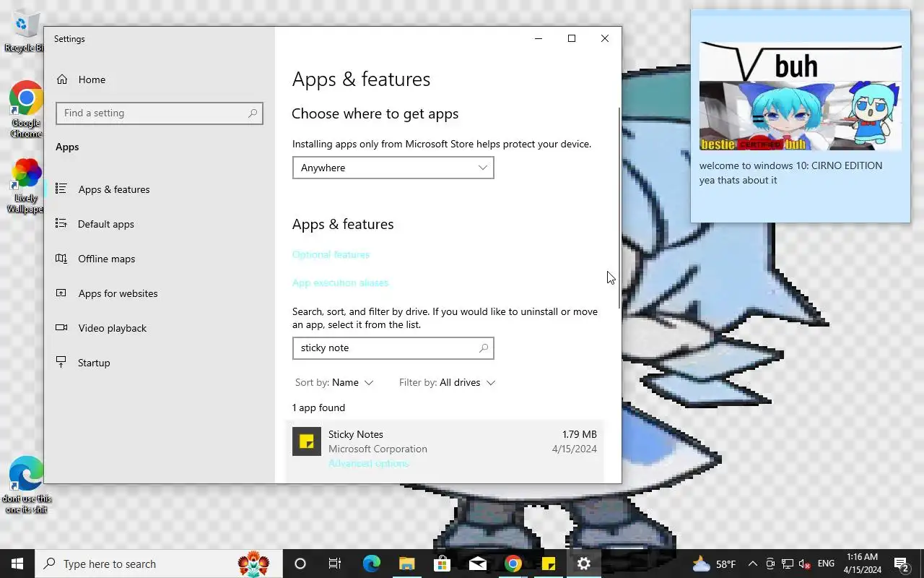
Task: Open the clock showing 1:16 AM
Action: tap(862, 564)
